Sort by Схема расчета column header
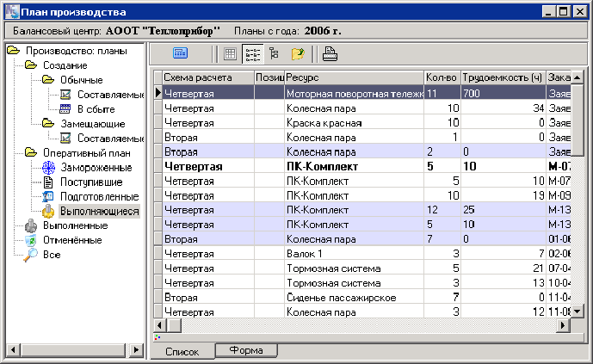The width and height of the screenshot is (593, 364). (x=207, y=77)
